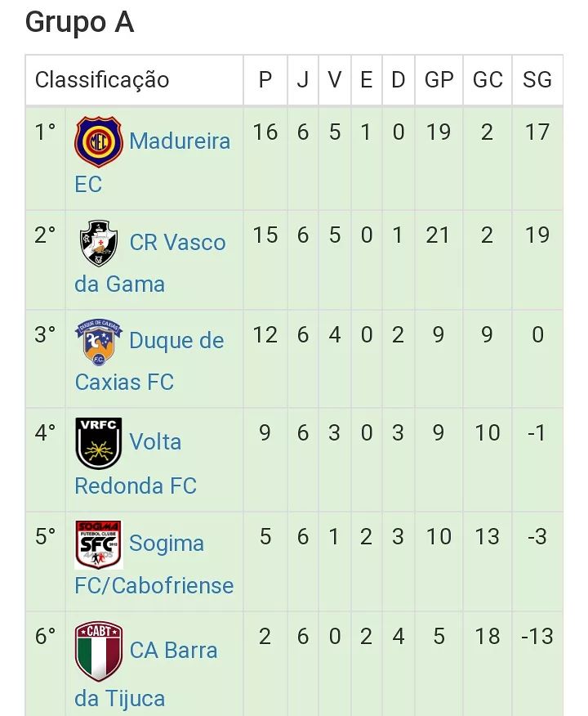Image resolution: width=588 pixels, height=716 pixels.
Task: Click the 1° position cell
Action: [45, 132]
